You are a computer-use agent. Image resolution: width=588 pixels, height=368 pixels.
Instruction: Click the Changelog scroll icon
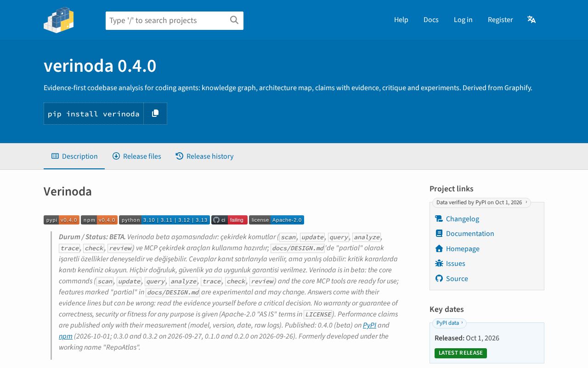(x=439, y=219)
